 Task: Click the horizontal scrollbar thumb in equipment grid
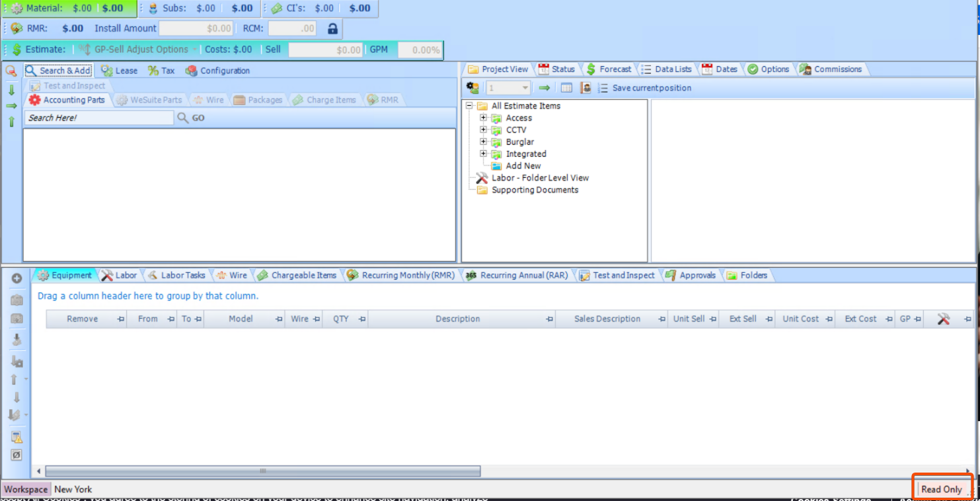click(x=262, y=471)
